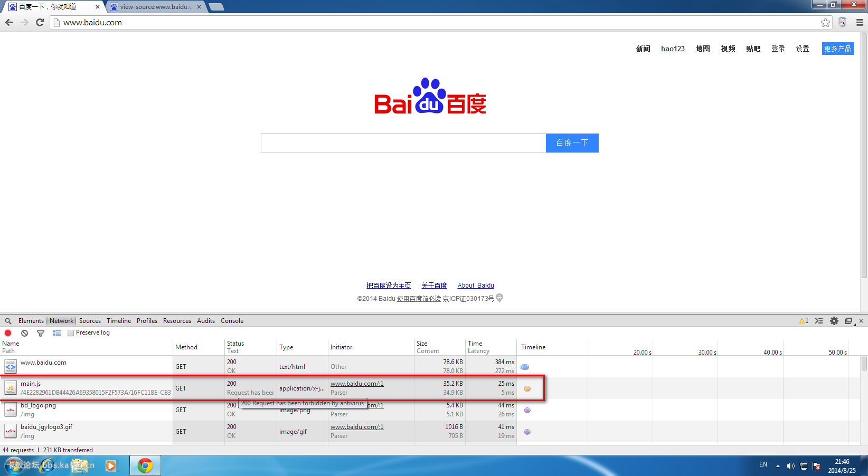Open the 关于百度 link
The image size is (868, 476).
coord(434,285)
